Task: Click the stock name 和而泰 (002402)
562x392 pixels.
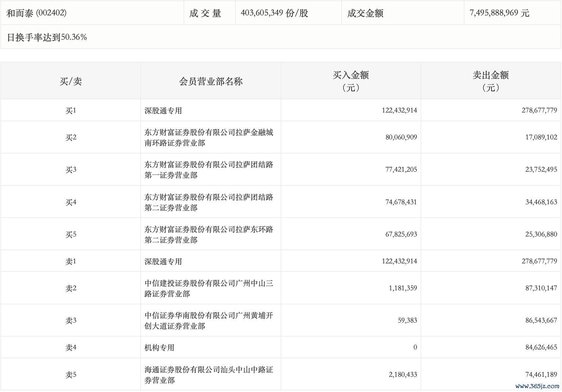Action: tap(36, 13)
